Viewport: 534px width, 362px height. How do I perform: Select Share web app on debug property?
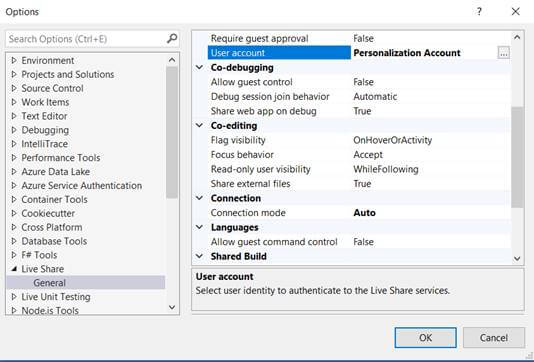pyautogui.click(x=264, y=111)
